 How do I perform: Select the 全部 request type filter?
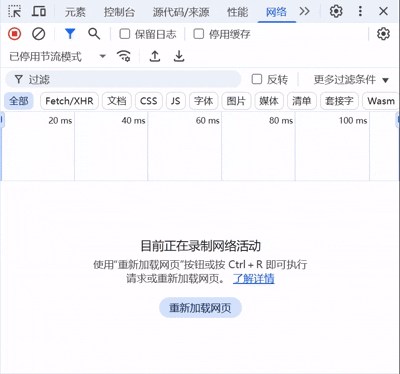pyautogui.click(x=19, y=101)
